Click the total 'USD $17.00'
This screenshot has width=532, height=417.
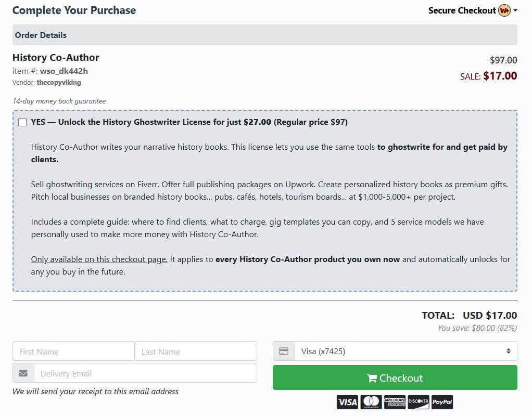(490, 316)
